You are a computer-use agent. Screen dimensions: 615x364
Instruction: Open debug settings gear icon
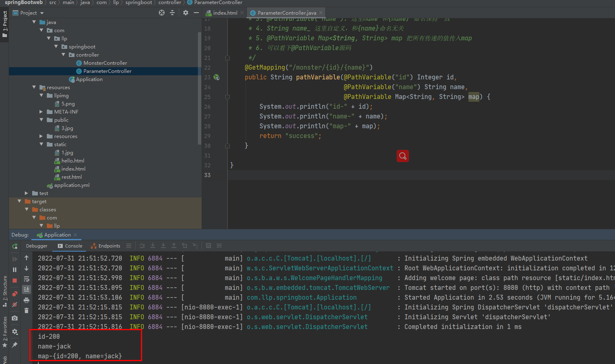pos(15,331)
